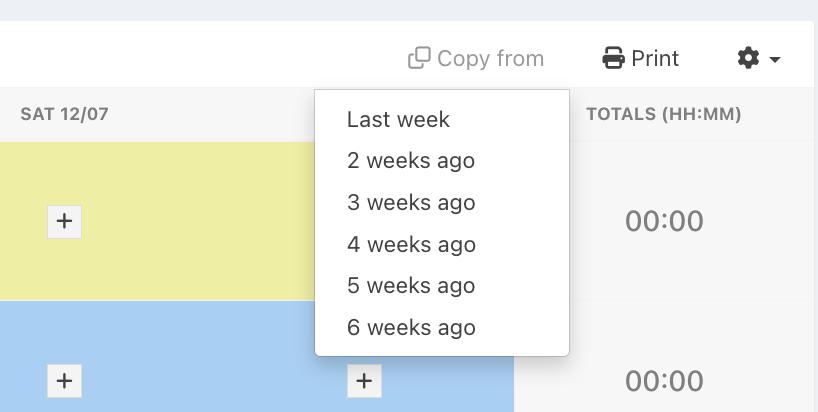
Task: Add entry with plus in yellow Saturday cell
Action: click(64, 222)
